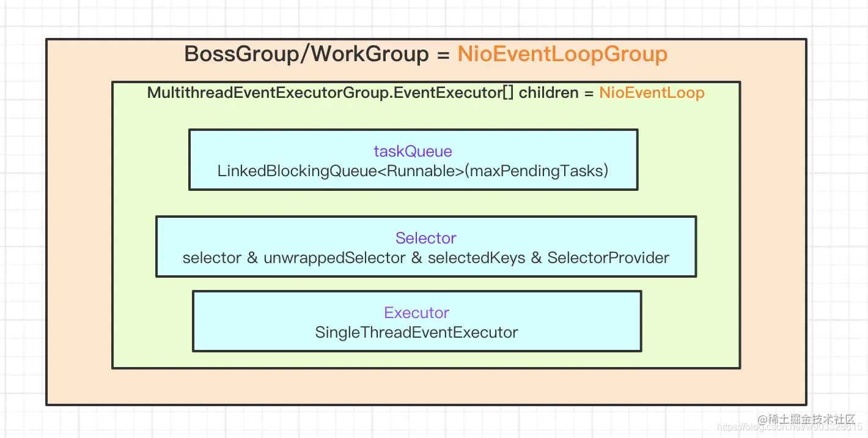868x438 pixels.
Task: Click the purple 'Executor' heading
Action: point(417,313)
